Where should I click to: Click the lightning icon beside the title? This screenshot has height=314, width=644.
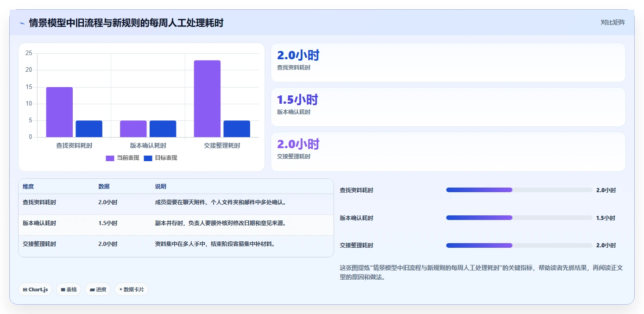tap(22, 23)
